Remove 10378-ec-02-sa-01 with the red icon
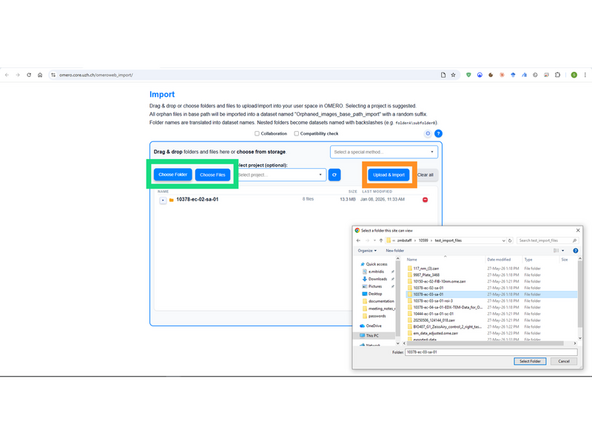This screenshot has width=592, height=444. point(425,200)
